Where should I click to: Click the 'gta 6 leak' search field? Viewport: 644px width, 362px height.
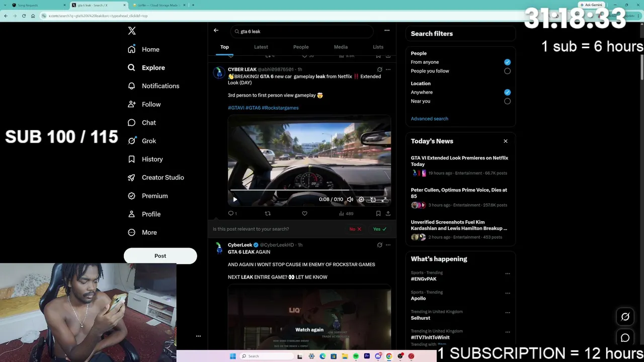302,31
